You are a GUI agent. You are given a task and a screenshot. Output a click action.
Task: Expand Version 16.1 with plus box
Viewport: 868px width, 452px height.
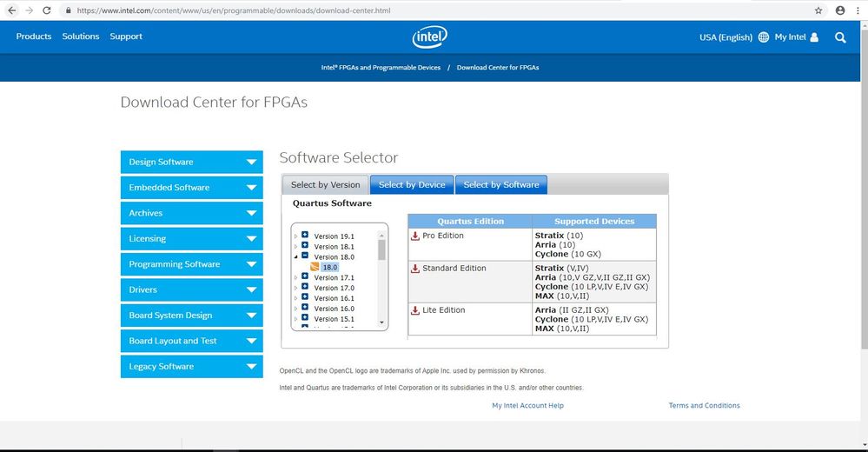[x=304, y=297]
